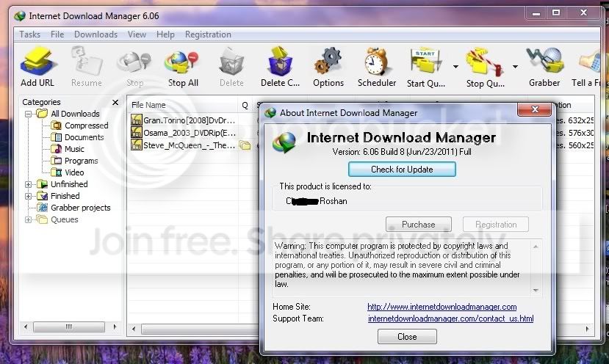Open the View menu
The width and height of the screenshot is (609, 364).
[137, 34]
